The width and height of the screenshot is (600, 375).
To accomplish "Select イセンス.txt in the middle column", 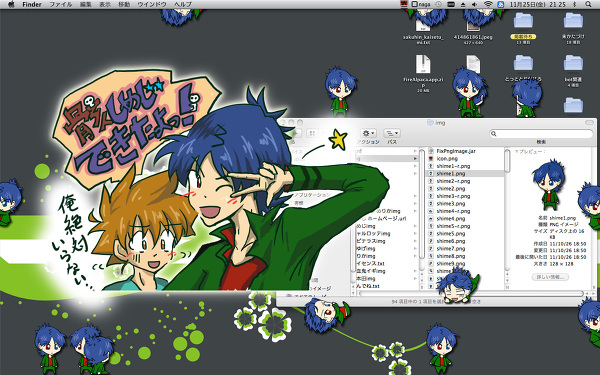I will pos(370,263).
